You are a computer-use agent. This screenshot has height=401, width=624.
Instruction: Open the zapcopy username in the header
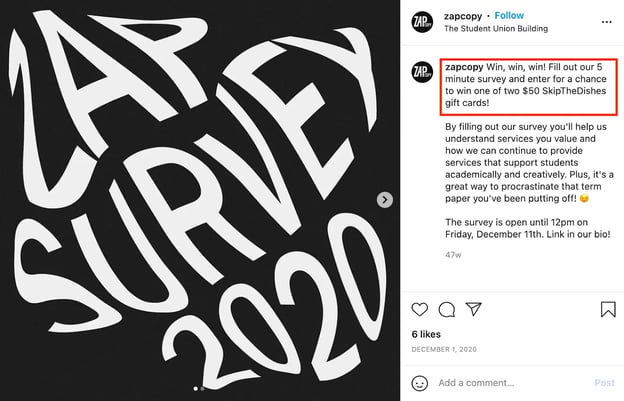[463, 16]
